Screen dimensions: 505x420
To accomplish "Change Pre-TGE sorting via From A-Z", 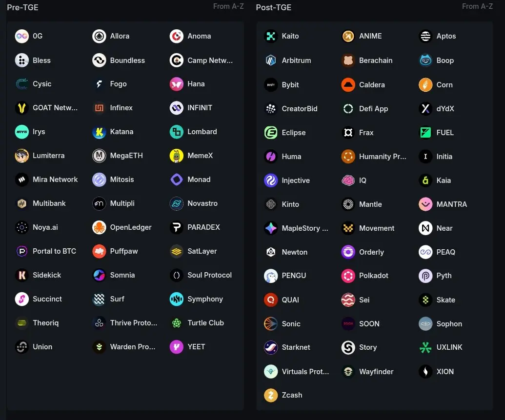I will [x=228, y=6].
